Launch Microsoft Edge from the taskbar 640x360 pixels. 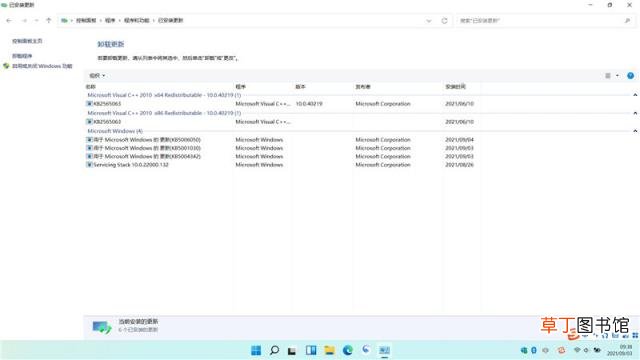348,350
